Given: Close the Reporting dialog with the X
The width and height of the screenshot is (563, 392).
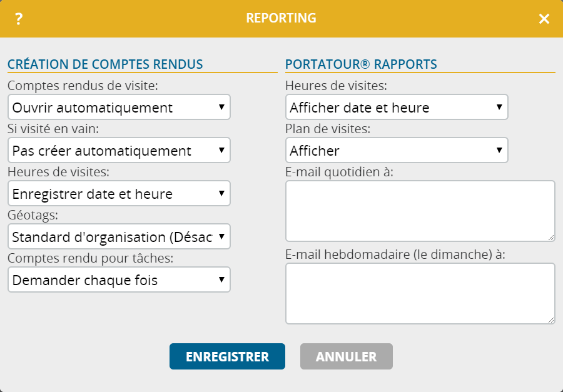Looking at the screenshot, I should click(x=544, y=19).
